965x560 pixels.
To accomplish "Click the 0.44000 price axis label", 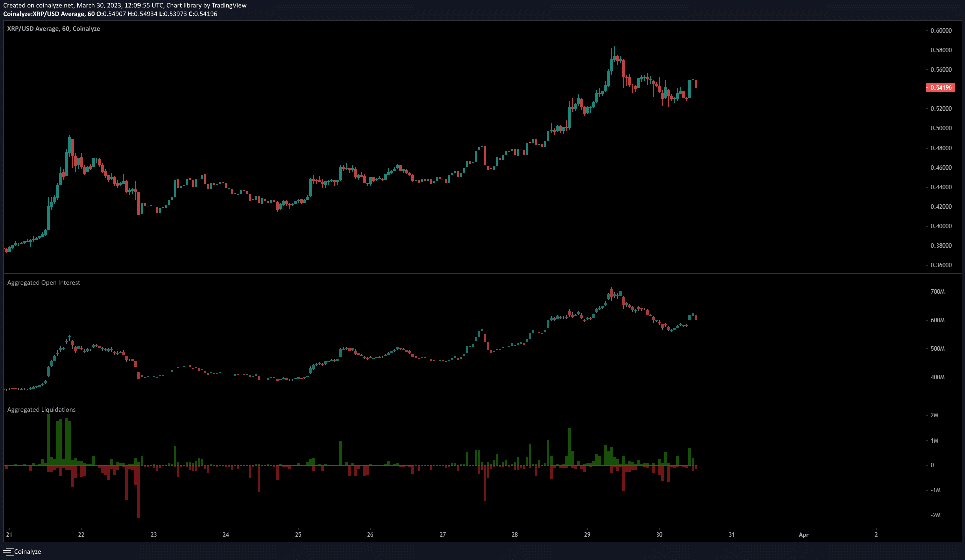I will (x=941, y=187).
